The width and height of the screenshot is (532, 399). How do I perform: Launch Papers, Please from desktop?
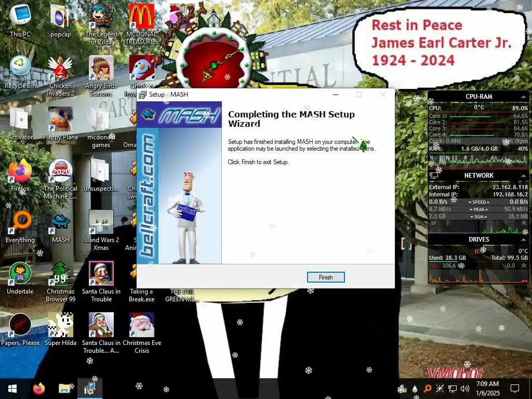pyautogui.click(x=20, y=329)
